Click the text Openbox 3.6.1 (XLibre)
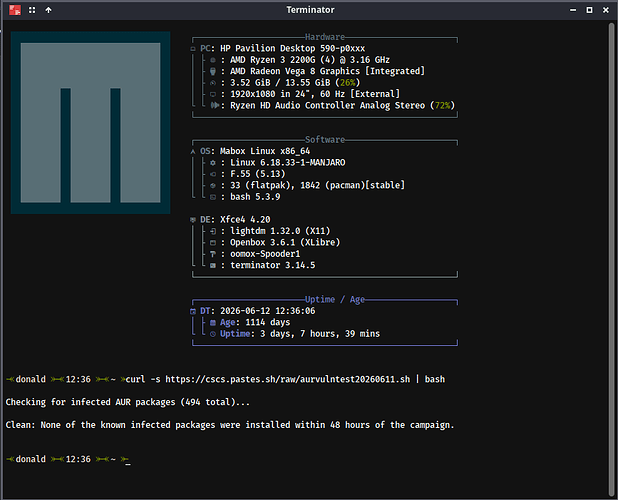Image resolution: width=618 pixels, height=500 pixels. (285, 243)
